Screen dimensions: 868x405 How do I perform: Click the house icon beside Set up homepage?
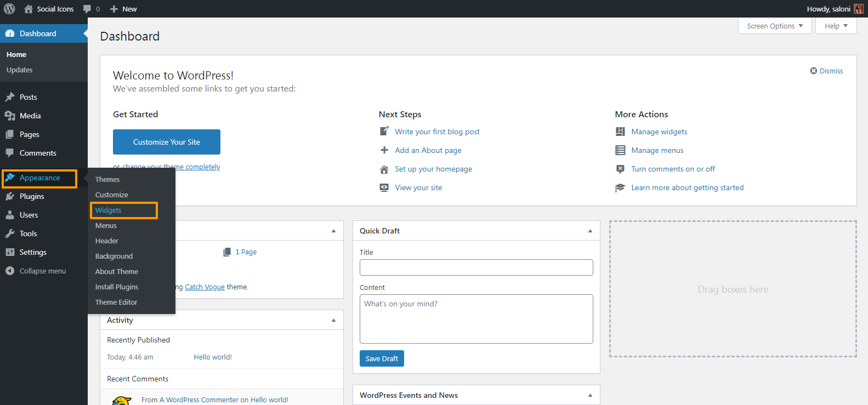coord(384,169)
